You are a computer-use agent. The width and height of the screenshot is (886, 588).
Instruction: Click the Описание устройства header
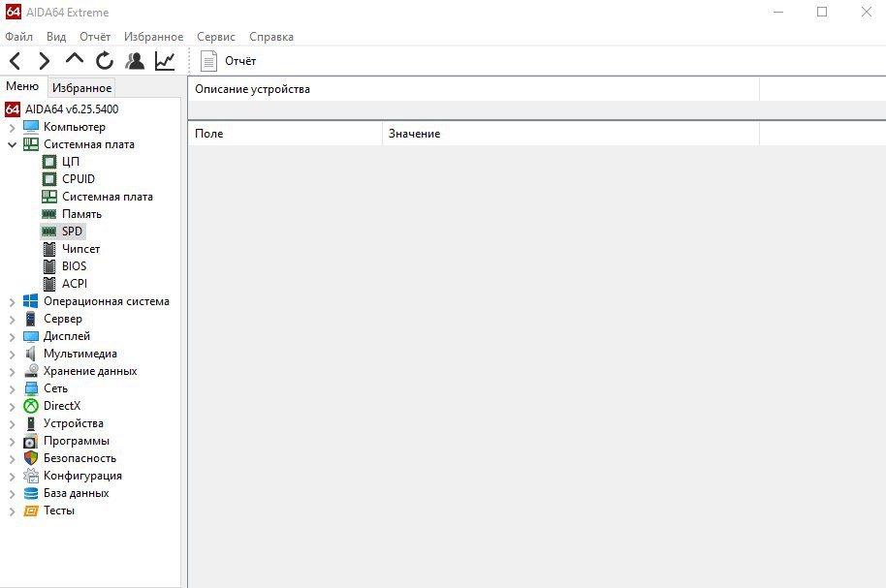pyautogui.click(x=473, y=89)
